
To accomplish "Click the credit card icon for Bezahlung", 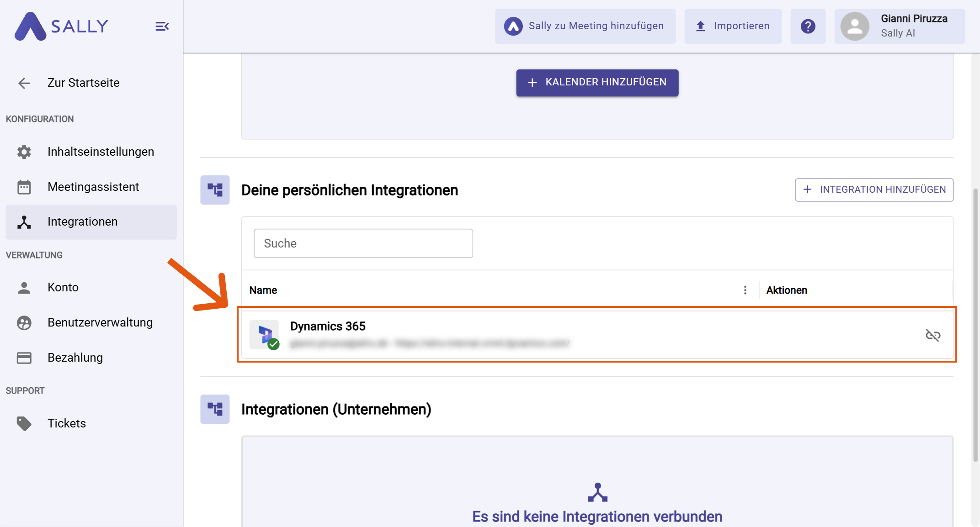I will pyautogui.click(x=24, y=358).
